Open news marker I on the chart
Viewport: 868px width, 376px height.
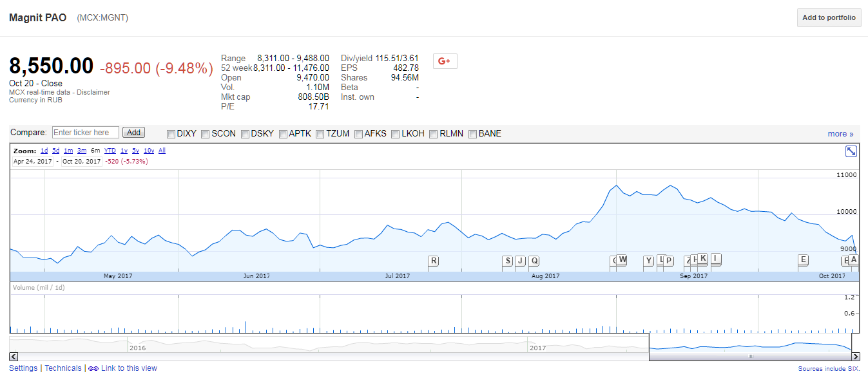pyautogui.click(x=716, y=258)
